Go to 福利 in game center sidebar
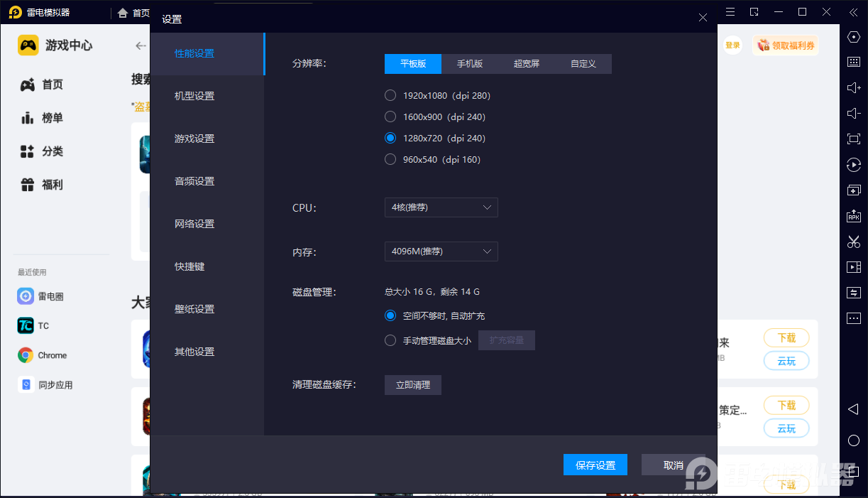Image resolution: width=868 pixels, height=498 pixels. coord(42,185)
